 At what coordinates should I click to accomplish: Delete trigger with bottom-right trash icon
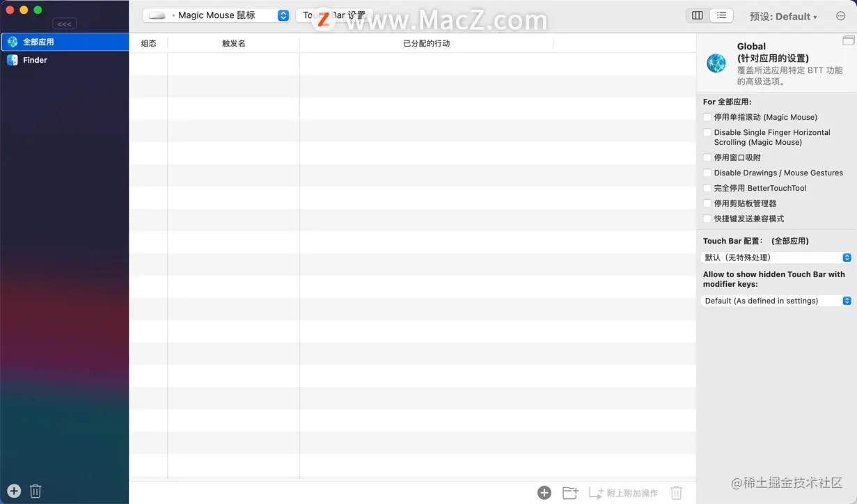tap(676, 493)
